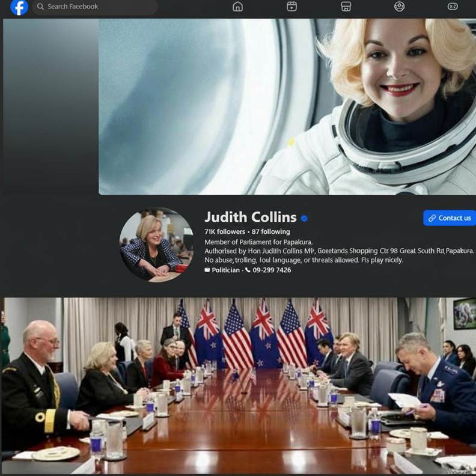
Task: Click the Facebook logo
Action: click(19, 7)
